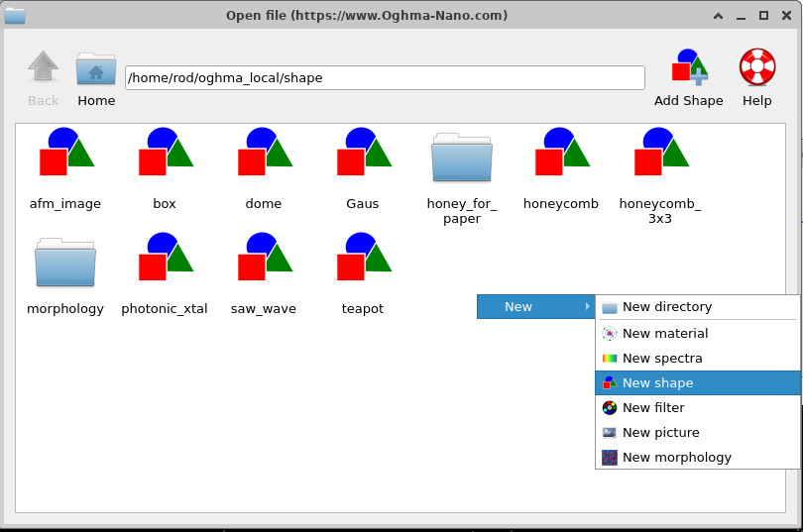This screenshot has width=803, height=532.
Task: Choose New directory from submenu
Action: pyautogui.click(x=698, y=307)
